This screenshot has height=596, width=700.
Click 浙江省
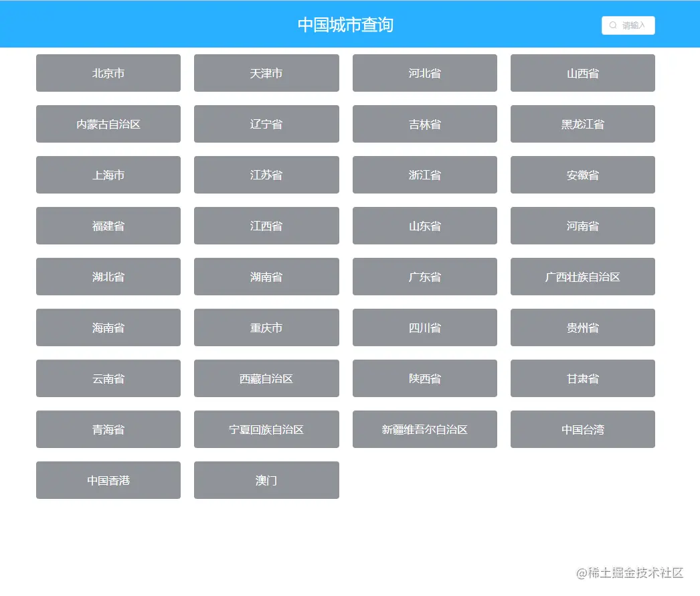coord(424,175)
